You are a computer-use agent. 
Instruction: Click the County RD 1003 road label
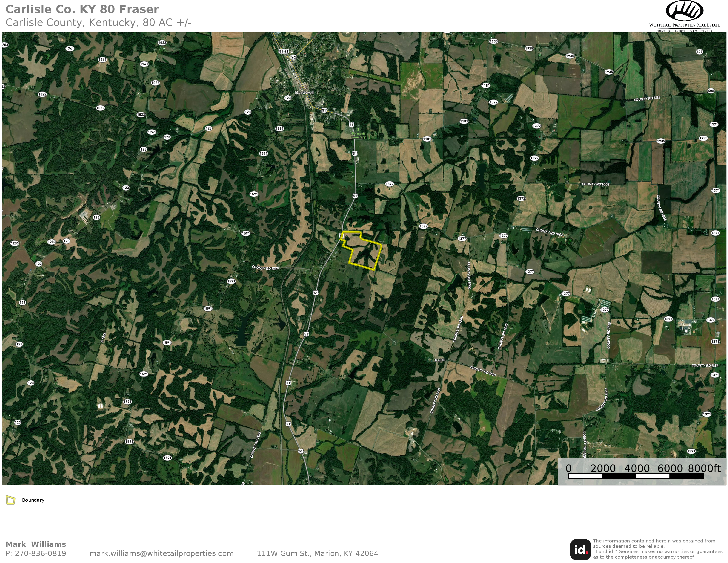pyautogui.click(x=595, y=184)
